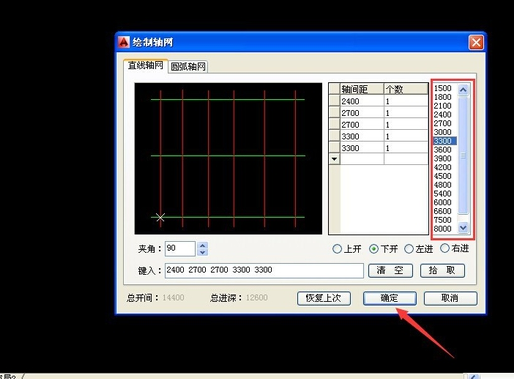The height and width of the screenshot is (379, 514).
Task: Select 4200 in the spacing list
Action: (442, 167)
